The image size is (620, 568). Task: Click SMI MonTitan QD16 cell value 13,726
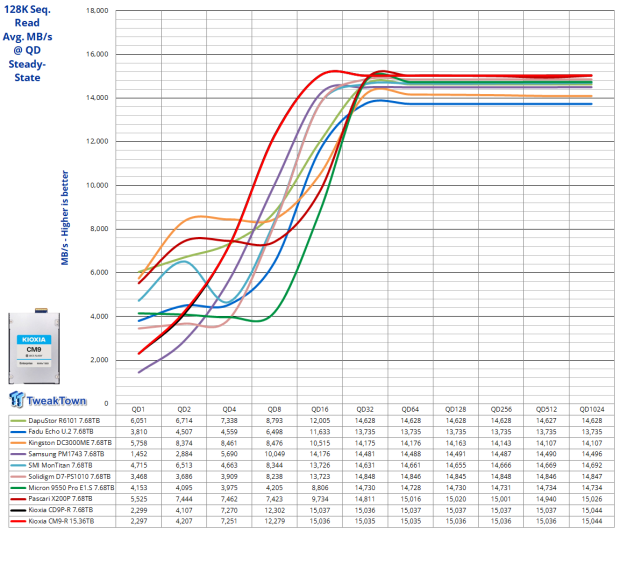click(320, 466)
